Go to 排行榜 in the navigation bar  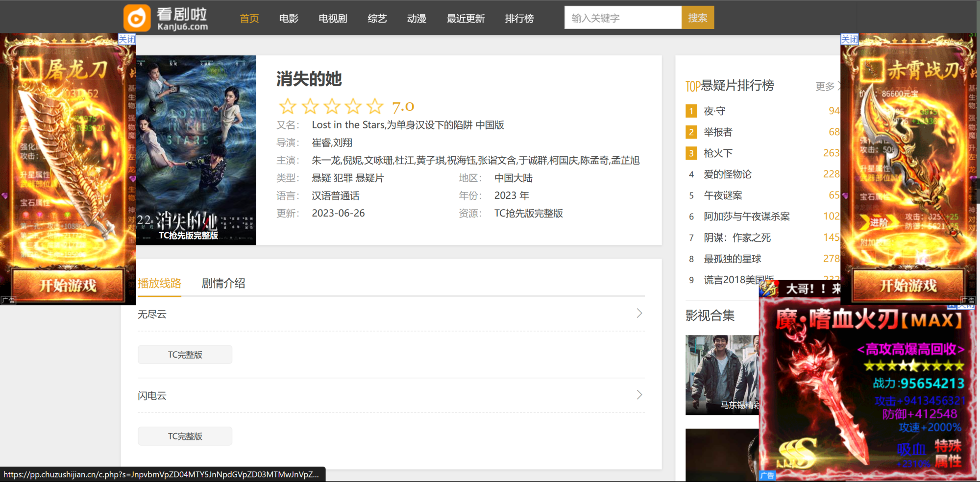(x=519, y=19)
